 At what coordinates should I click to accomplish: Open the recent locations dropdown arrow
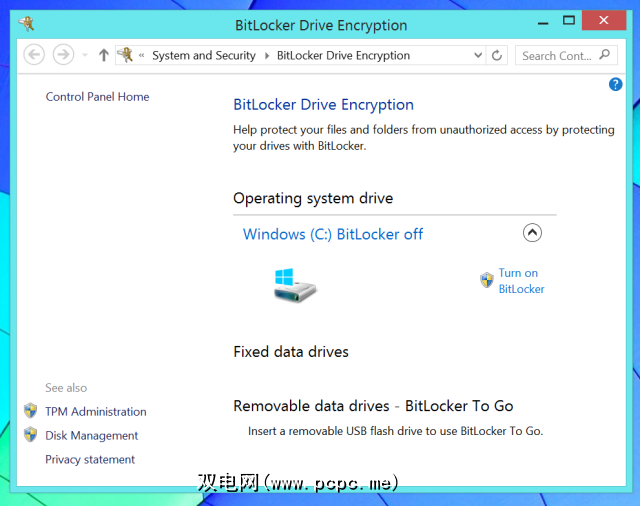(85, 55)
